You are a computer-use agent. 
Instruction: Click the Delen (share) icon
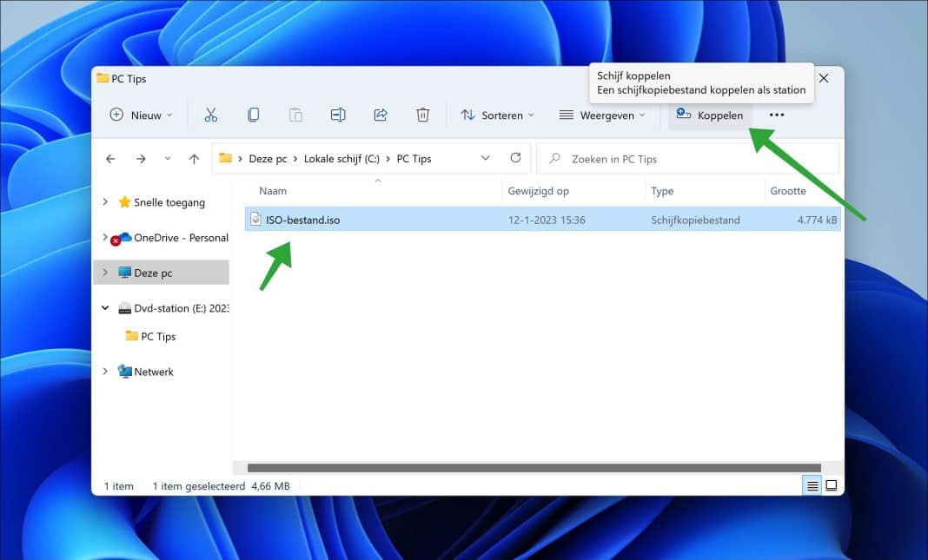coord(381,115)
